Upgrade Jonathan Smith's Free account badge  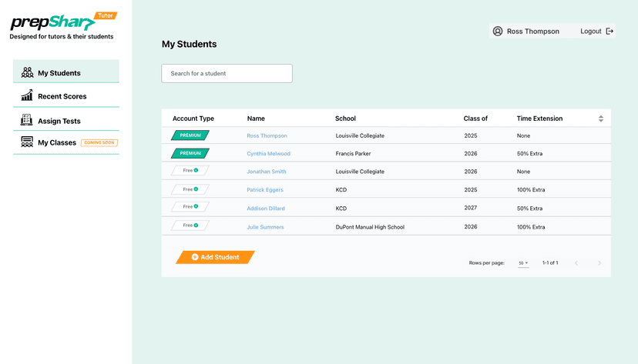tap(190, 171)
